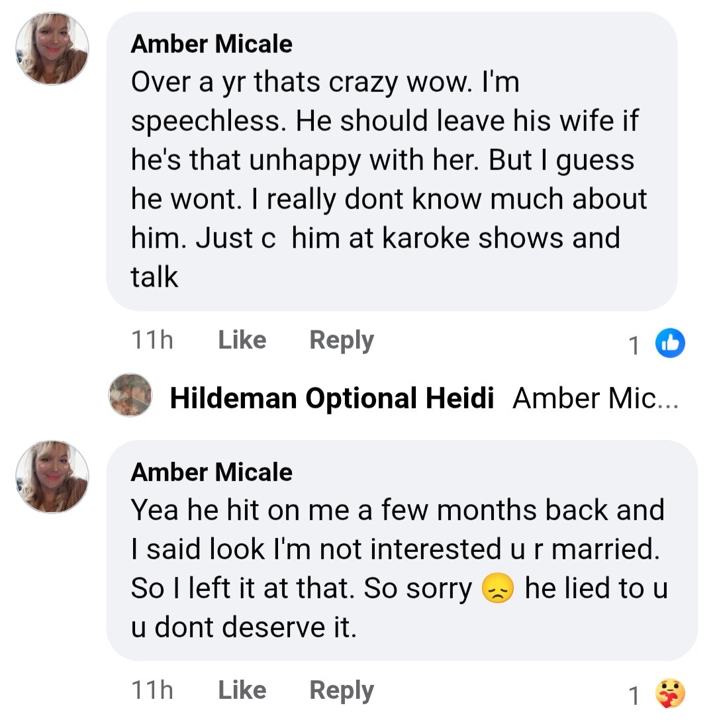Select the 'Yea he hit on me' comment bubble
Viewport: 715px width, 728px height.
pos(397,569)
